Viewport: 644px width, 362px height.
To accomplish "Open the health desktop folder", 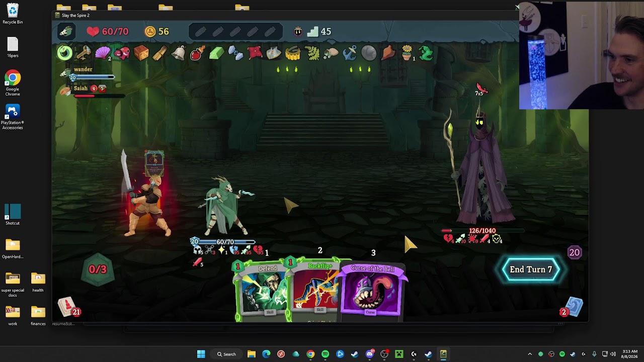I will [38, 283].
